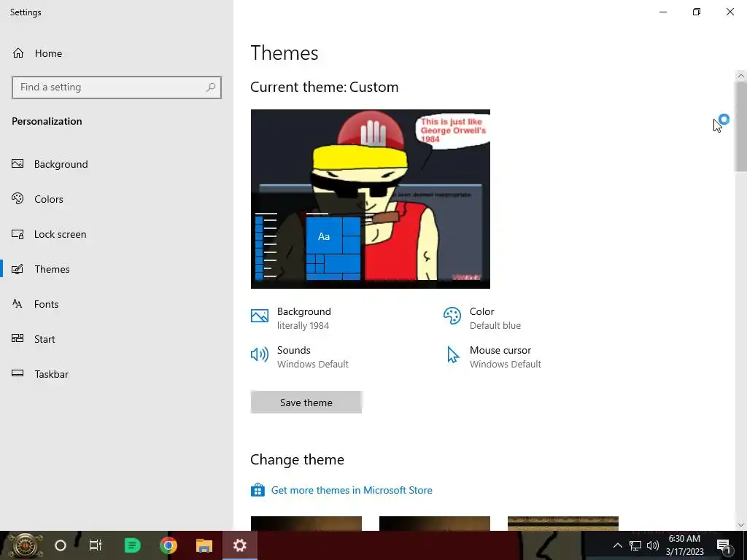This screenshot has height=560, width=747.
Task: Click the network icon in the system tray
Action: pos(635,545)
